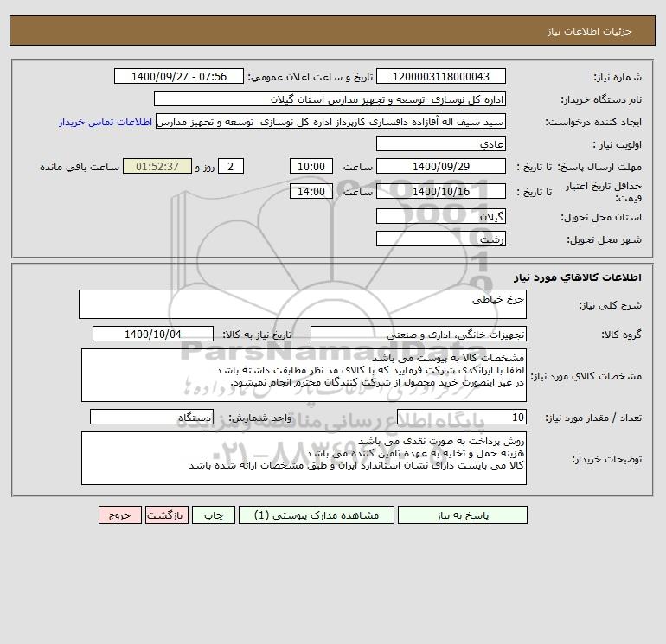Click the خروج exit button
This screenshot has width=666, height=644.
coord(120,515)
